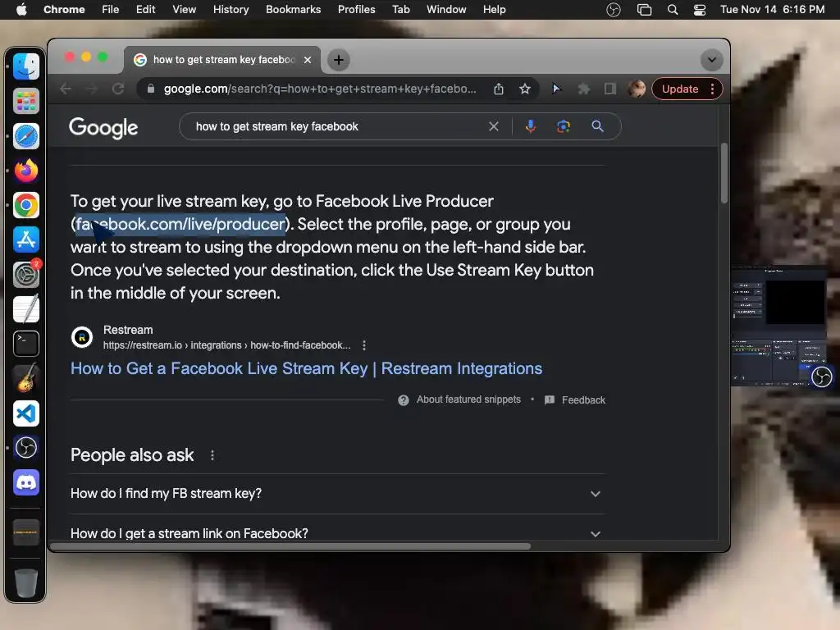Expand 'How do I find my FB stream key?'
The width and height of the screenshot is (840, 630).
point(338,493)
